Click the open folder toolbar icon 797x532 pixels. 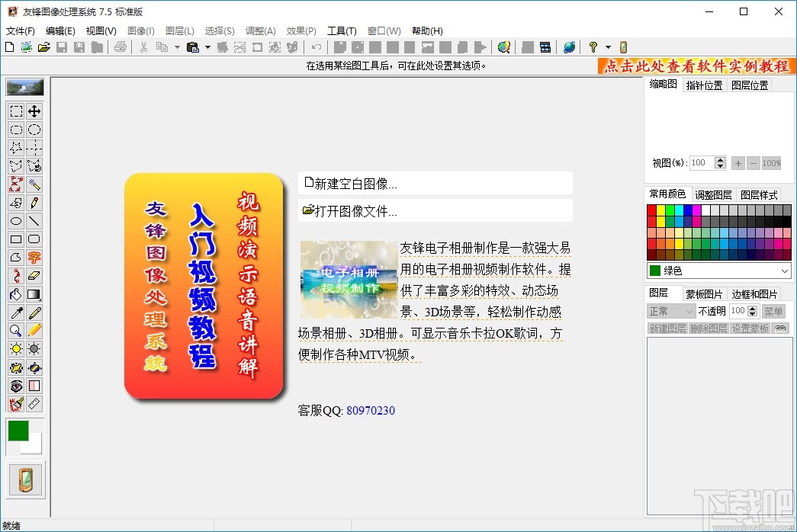coord(44,47)
